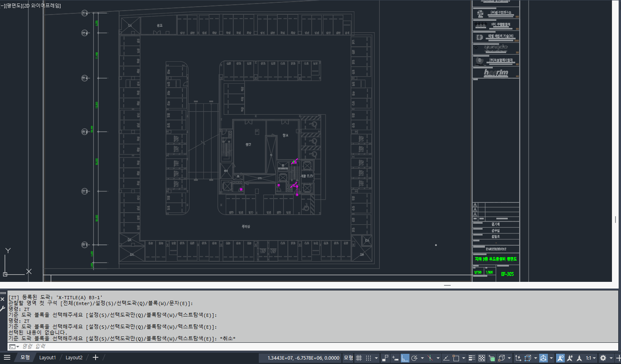This screenshot has height=364, width=621.
Task: Expand the 3D object snap dropdown
Action: pos(509,358)
